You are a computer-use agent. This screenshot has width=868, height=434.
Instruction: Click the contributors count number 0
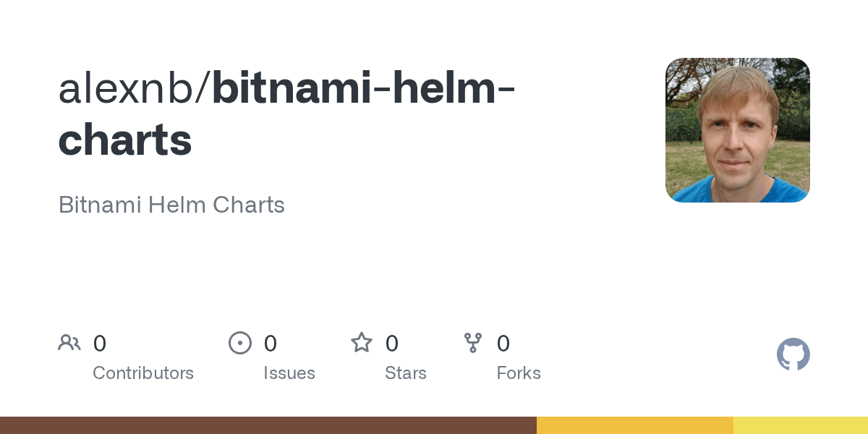[x=100, y=344]
